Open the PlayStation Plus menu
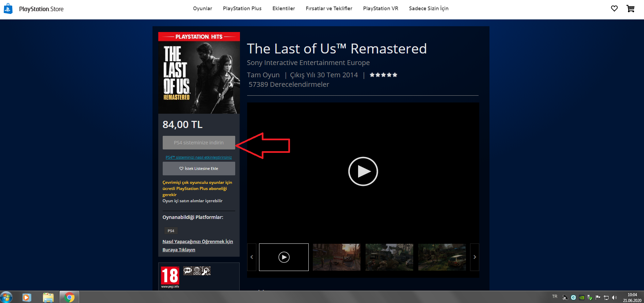 click(x=242, y=9)
